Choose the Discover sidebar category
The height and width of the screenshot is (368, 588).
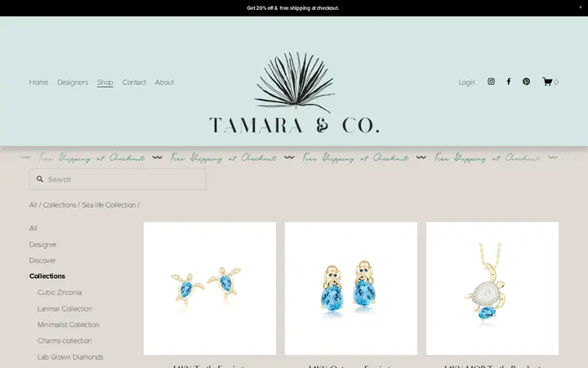click(42, 260)
